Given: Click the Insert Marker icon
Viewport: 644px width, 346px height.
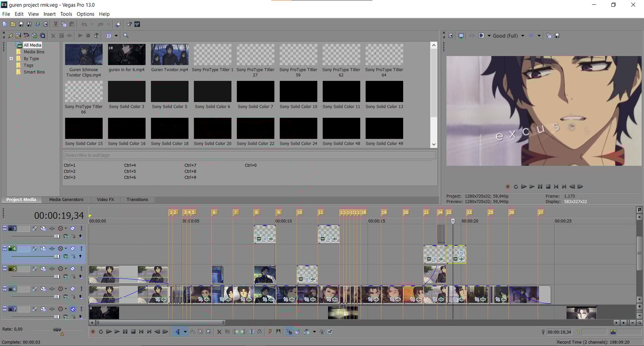Looking at the screenshot, I should [270, 331].
